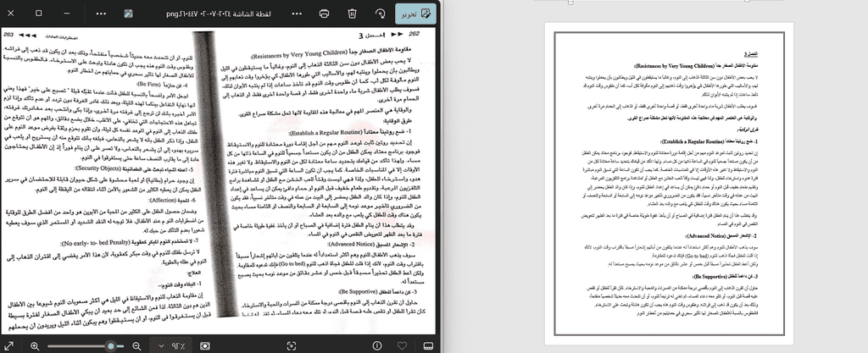Toggle the filmstrip icon in the bottom bar
The width and height of the screenshot is (868, 353).
pyautogui.click(x=428, y=346)
